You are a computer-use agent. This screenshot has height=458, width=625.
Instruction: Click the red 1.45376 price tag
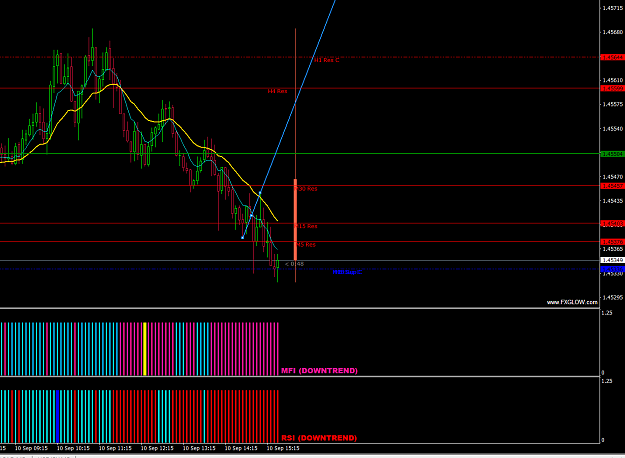click(x=612, y=242)
